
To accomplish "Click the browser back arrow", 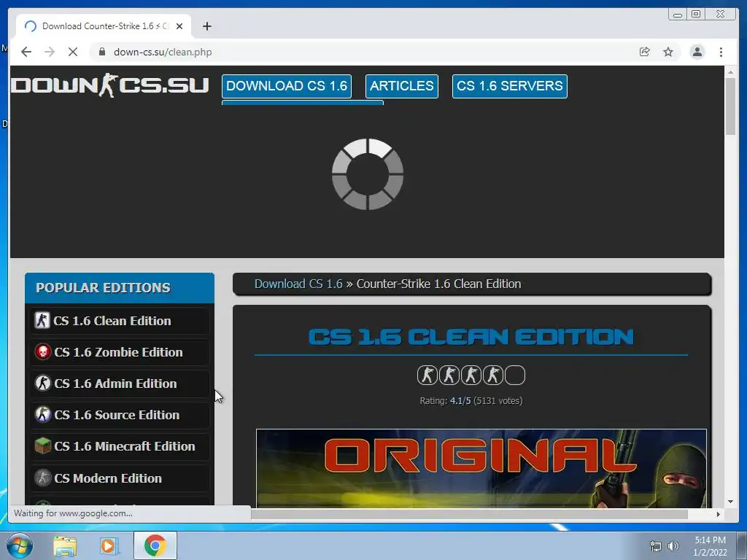I will (26, 52).
